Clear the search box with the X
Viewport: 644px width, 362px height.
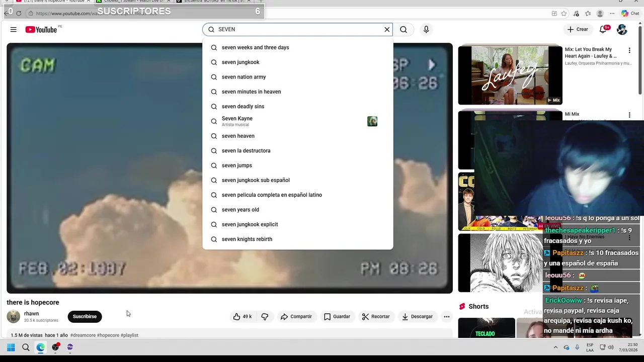point(387,30)
